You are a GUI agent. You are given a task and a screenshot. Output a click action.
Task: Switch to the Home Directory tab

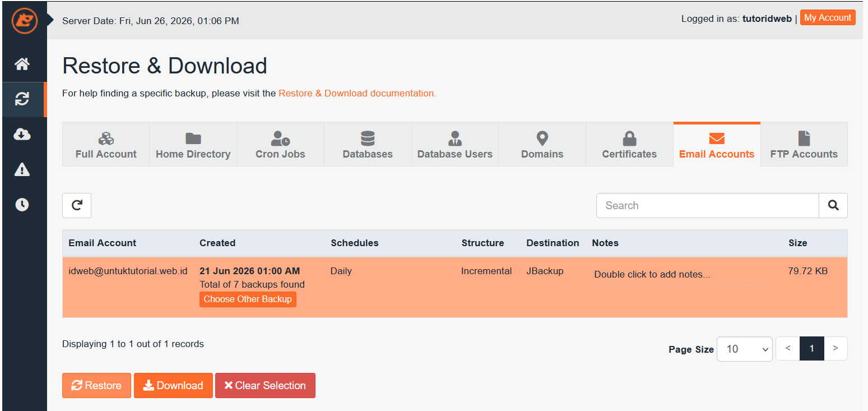pyautogui.click(x=193, y=145)
